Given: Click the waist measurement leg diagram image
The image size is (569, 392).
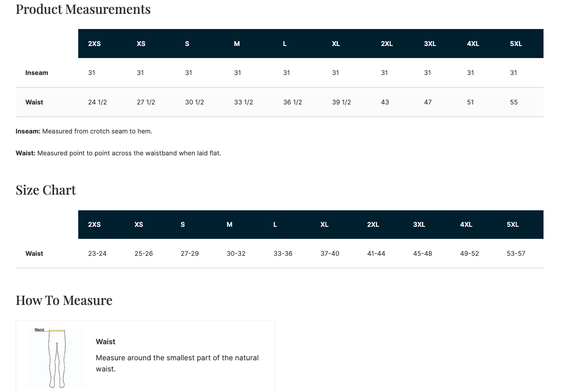Looking at the screenshot, I should (56, 358).
